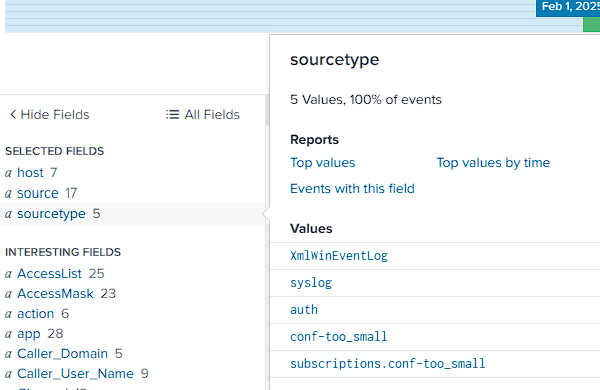Open the Caller_Domain field

coord(62,354)
